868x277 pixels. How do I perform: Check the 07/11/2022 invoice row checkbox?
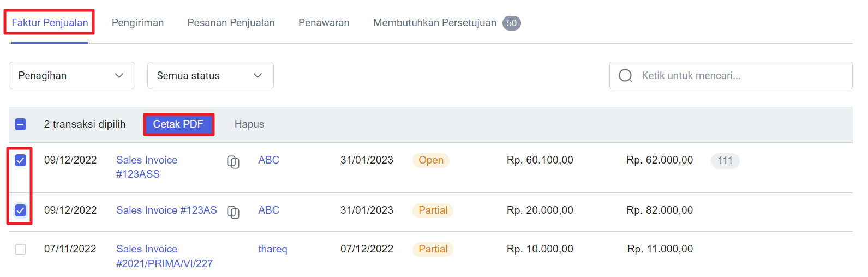click(x=20, y=249)
